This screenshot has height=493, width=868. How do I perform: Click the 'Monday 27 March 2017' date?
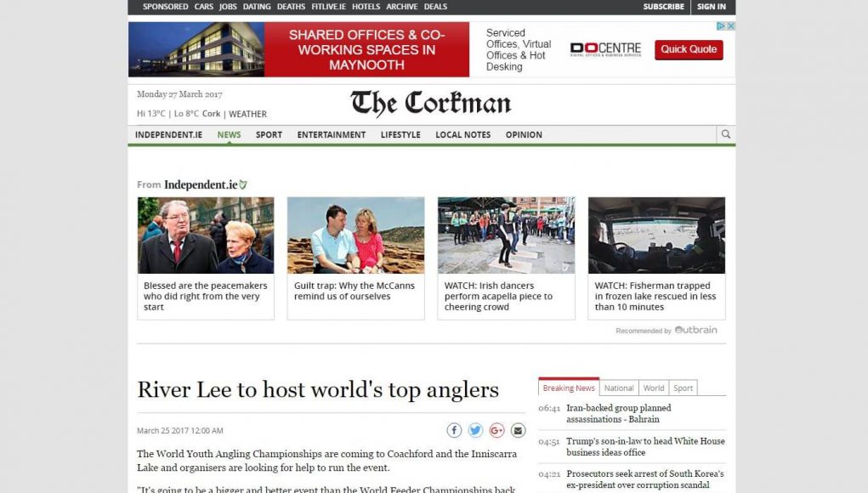(x=179, y=94)
